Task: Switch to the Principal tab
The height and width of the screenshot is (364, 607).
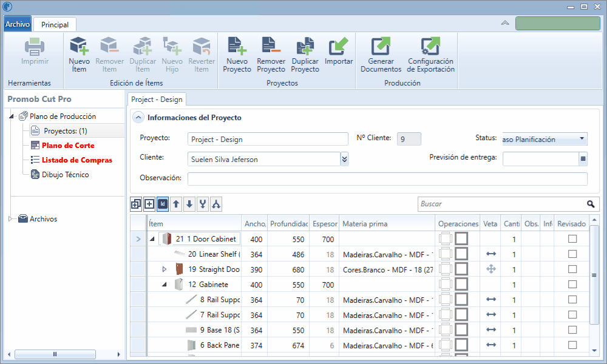Action: tap(55, 24)
